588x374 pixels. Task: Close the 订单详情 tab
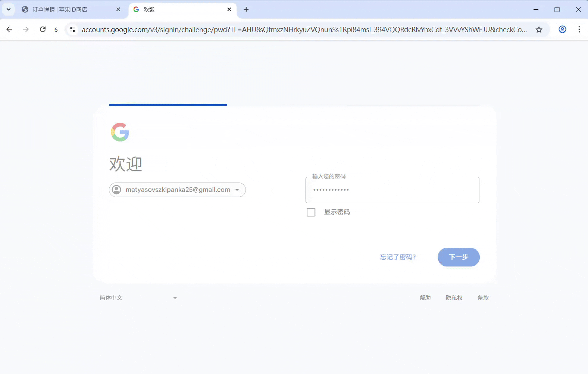click(x=118, y=9)
